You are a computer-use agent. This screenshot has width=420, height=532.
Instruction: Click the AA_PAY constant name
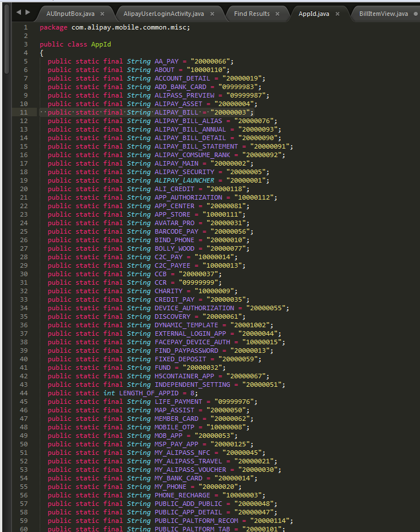point(167,61)
